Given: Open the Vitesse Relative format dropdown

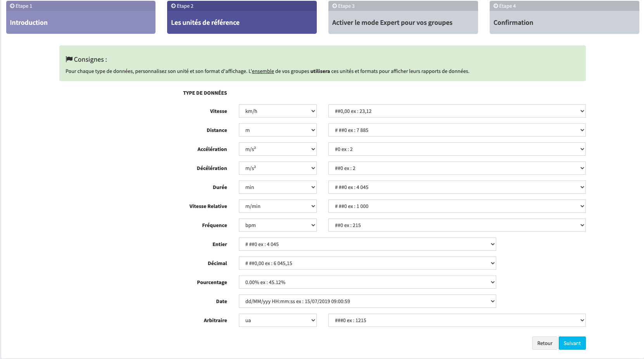Looking at the screenshot, I should point(457,206).
